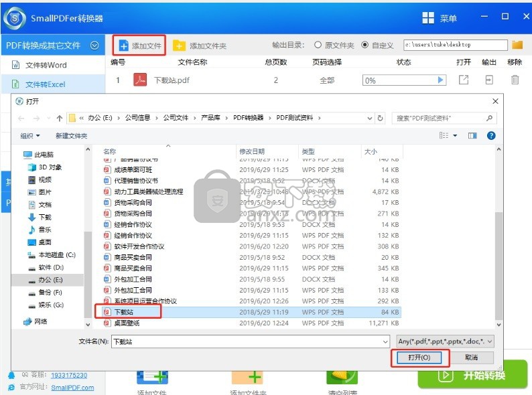532x395 pixels.
Task: Select 此电脑 in the navigation tree
Action: [x=39, y=155]
